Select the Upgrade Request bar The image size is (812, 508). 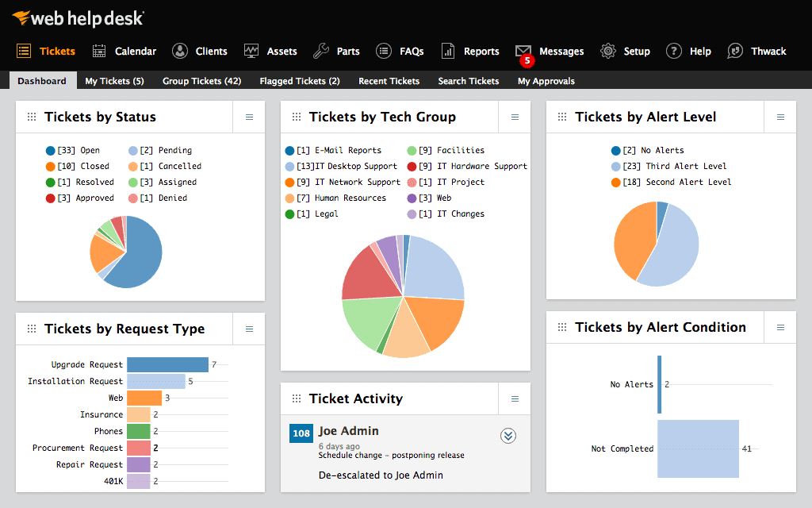pos(167,364)
